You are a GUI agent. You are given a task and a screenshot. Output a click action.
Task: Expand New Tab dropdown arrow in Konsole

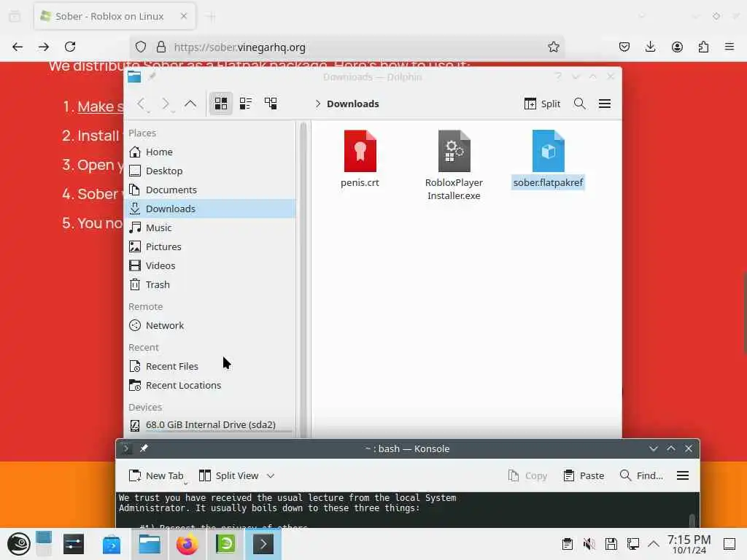[185, 483]
